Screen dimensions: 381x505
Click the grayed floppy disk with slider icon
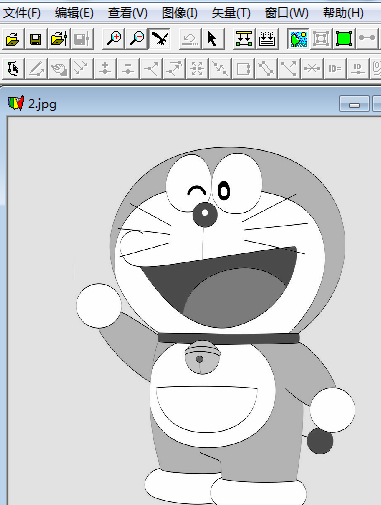[82, 39]
